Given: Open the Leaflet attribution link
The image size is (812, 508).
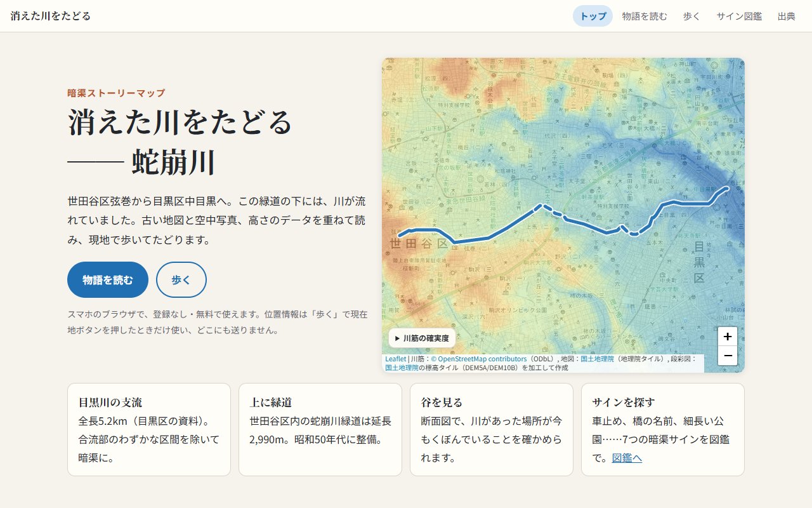Looking at the screenshot, I should coord(395,359).
